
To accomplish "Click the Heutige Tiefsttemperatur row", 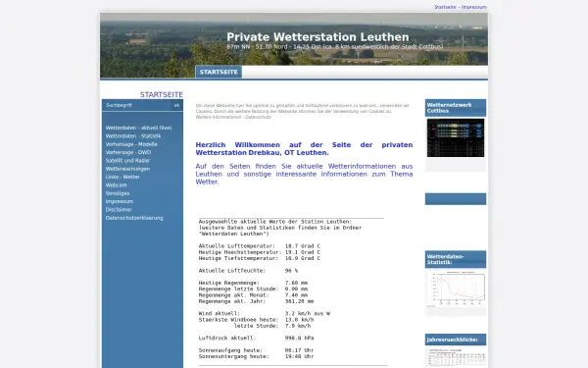I will pyautogui.click(x=260, y=258).
